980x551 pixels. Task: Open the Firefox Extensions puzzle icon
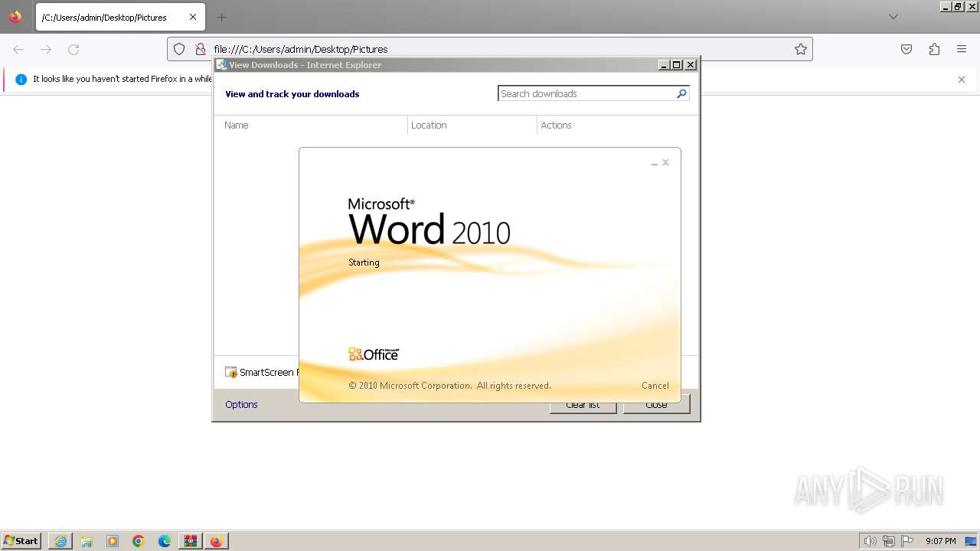point(934,49)
